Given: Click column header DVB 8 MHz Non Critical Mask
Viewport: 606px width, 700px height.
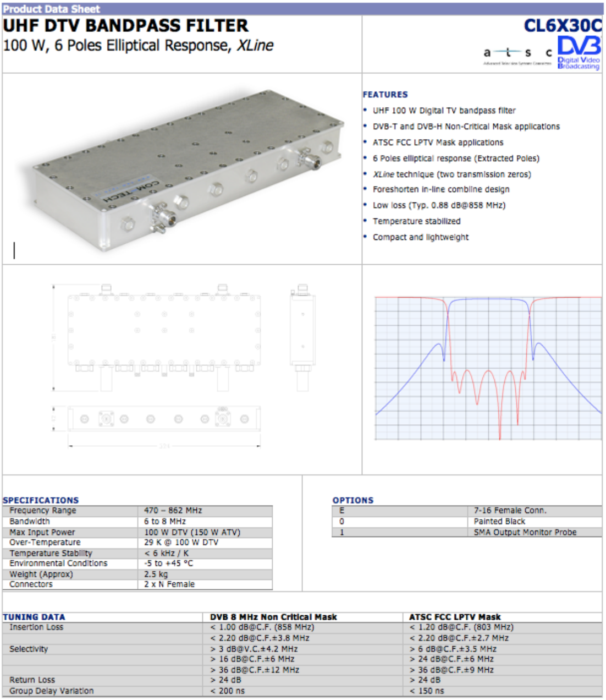Looking at the screenshot, I should click(274, 617).
